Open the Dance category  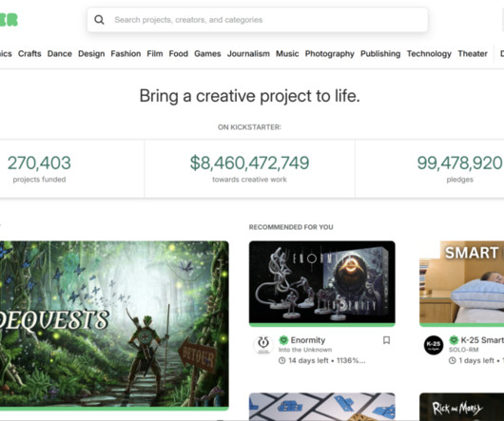tap(60, 53)
